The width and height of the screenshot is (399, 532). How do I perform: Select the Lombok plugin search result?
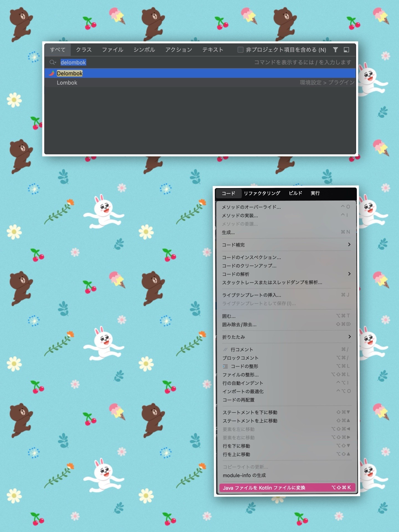tap(200, 83)
